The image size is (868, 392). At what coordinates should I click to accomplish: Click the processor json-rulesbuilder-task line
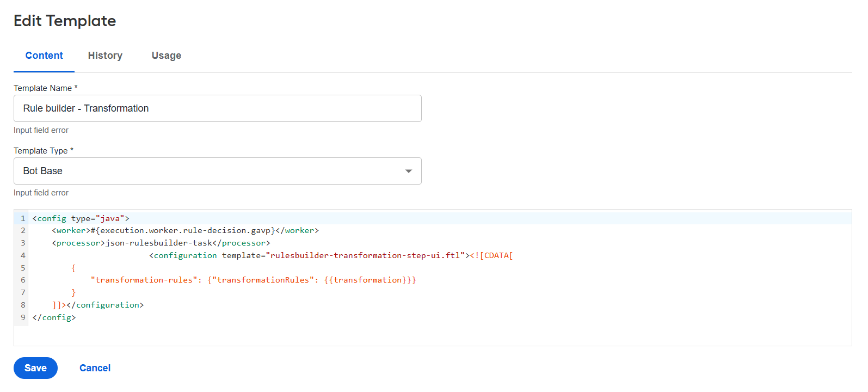tap(161, 243)
